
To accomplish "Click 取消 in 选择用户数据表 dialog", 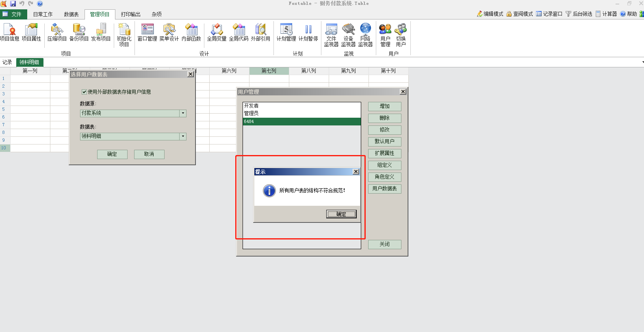I will click(149, 154).
